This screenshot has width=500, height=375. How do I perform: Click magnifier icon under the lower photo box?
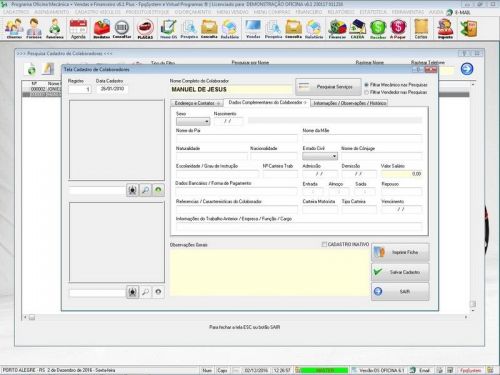pyautogui.click(x=145, y=292)
